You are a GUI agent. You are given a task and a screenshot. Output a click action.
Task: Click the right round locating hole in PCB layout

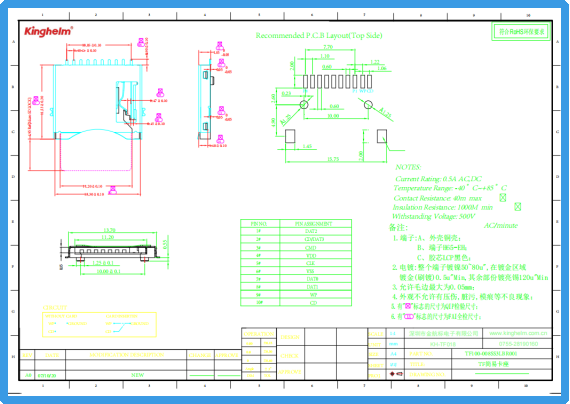click(x=368, y=105)
